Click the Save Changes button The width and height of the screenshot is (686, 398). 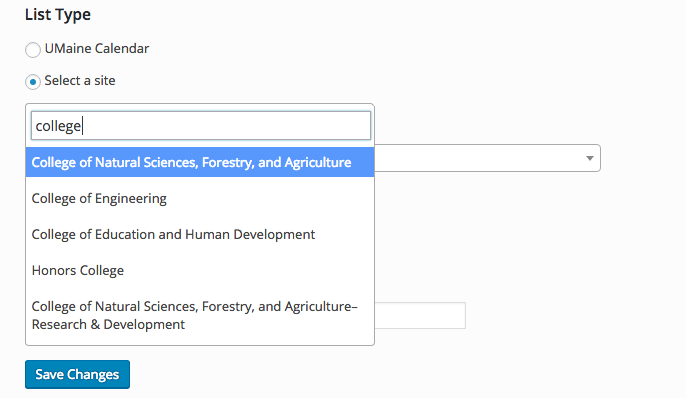(x=77, y=374)
